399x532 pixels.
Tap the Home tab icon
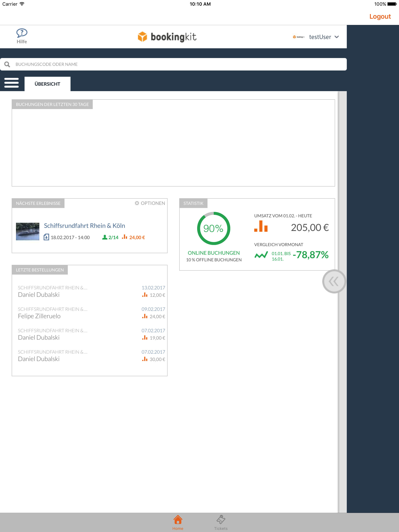(178, 520)
